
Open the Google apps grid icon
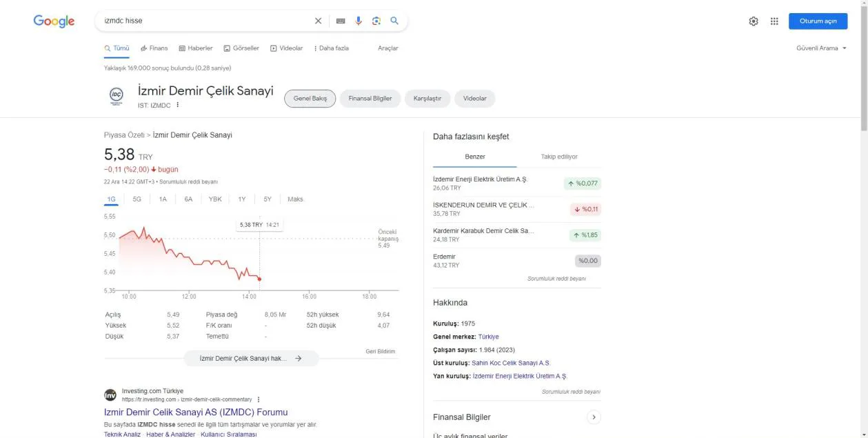(774, 21)
